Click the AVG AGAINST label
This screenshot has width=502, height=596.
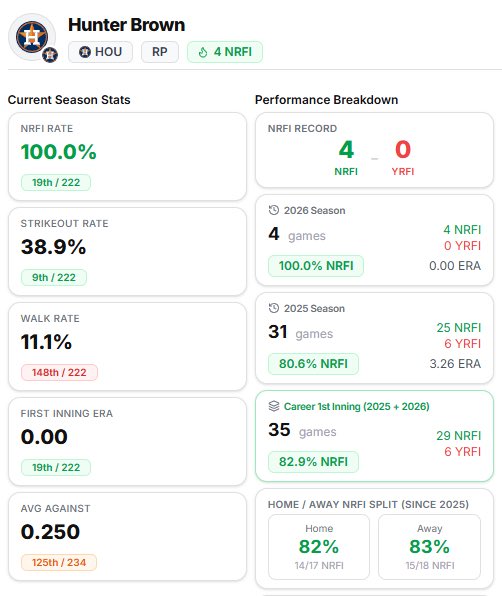point(55,509)
